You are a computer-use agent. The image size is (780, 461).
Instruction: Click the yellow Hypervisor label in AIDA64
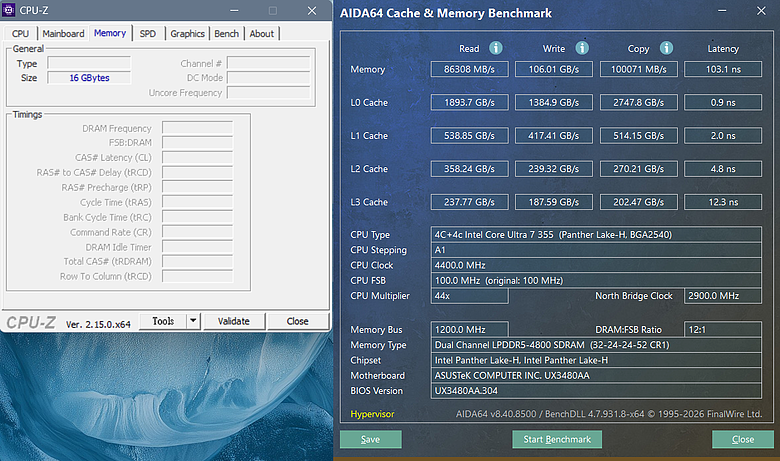pyautogui.click(x=372, y=414)
